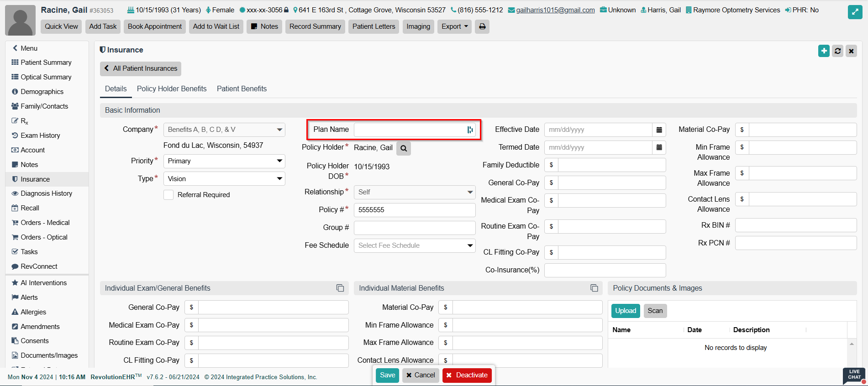Viewport: 868px width, 386px height.
Task: Switch to the Patient Benefits tab
Action: coord(242,89)
